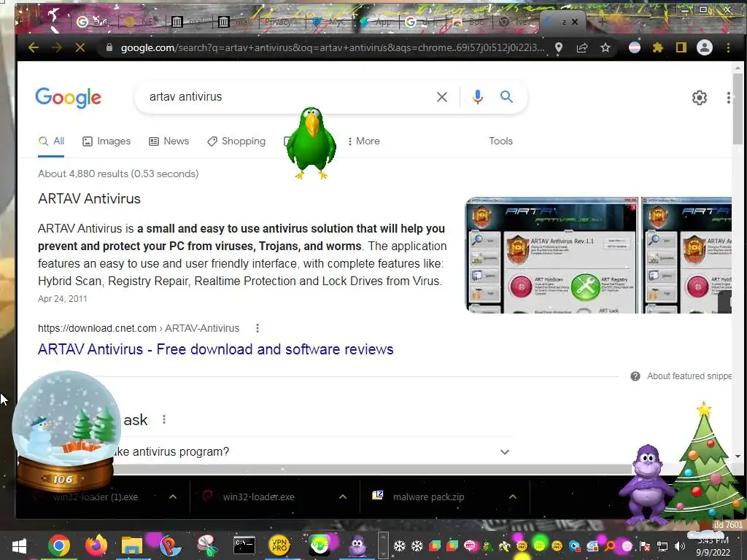Open the purple gorilla taskbar icon

pyautogui.click(x=357, y=545)
